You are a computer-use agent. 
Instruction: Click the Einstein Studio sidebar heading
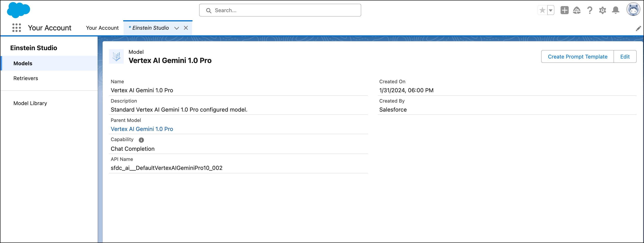click(x=34, y=48)
